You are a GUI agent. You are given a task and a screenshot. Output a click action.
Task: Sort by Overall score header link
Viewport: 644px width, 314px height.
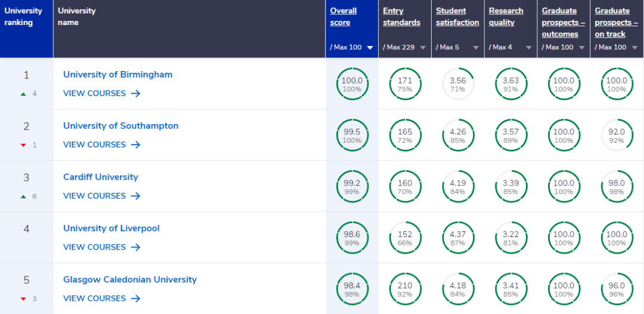(x=343, y=17)
